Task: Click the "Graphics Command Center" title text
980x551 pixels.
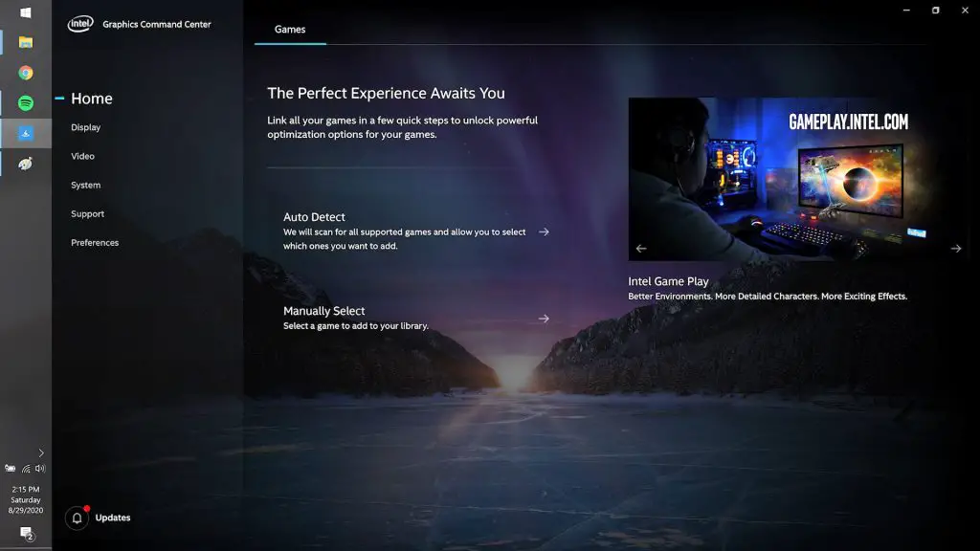Action: [157, 24]
